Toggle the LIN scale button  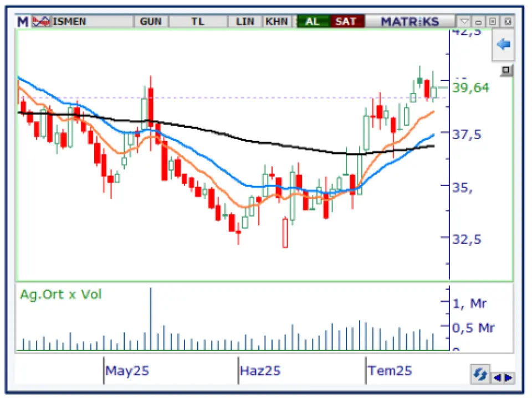click(x=245, y=22)
